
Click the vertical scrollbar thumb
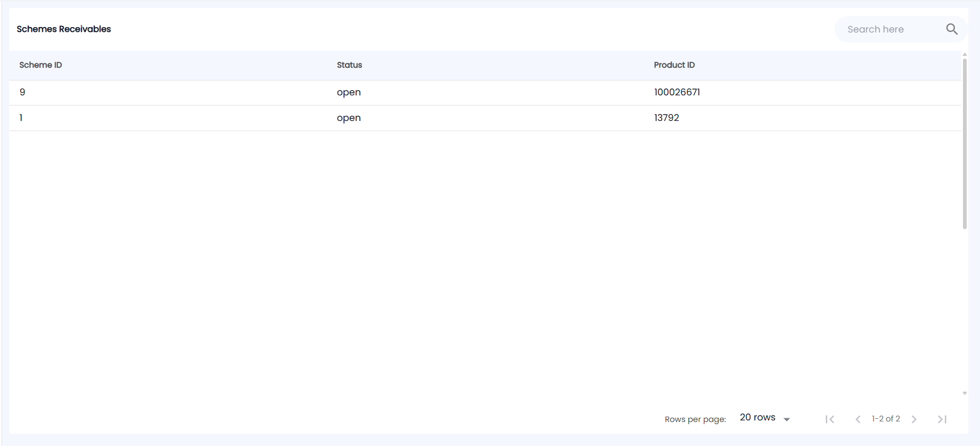965,144
